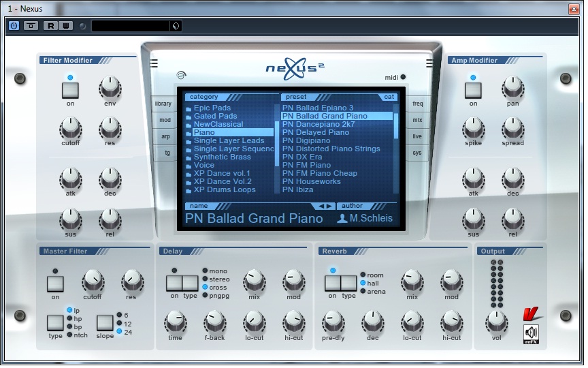Click the Reverb type button

348,283
